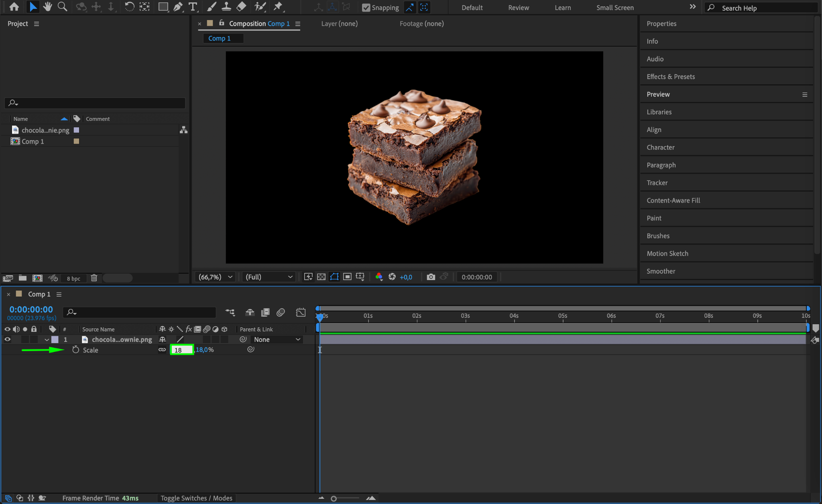Image resolution: width=822 pixels, height=504 pixels.
Task: Toggle Scale constrain proportions link
Action: point(162,350)
